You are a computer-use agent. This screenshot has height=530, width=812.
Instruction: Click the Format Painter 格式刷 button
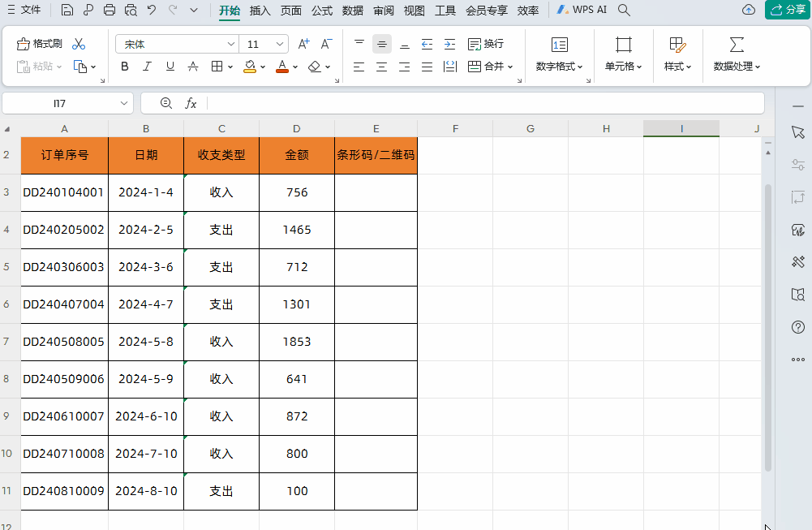click(x=40, y=44)
